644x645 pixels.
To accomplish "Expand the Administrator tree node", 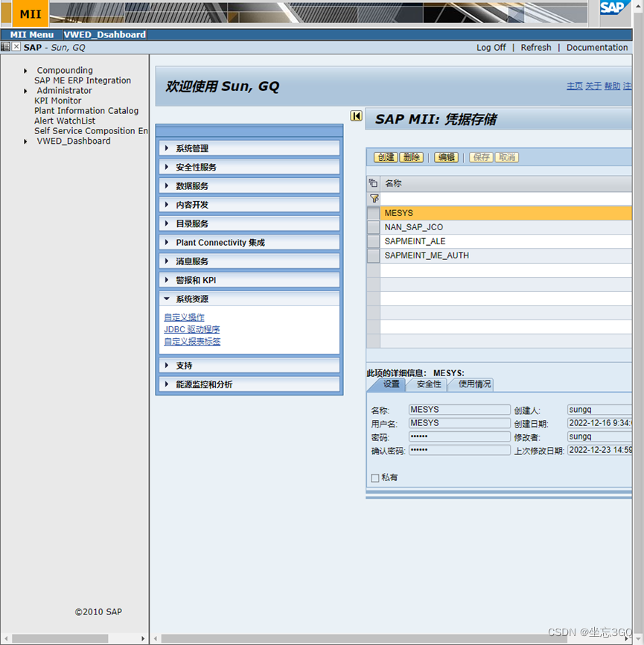I will pyautogui.click(x=24, y=90).
